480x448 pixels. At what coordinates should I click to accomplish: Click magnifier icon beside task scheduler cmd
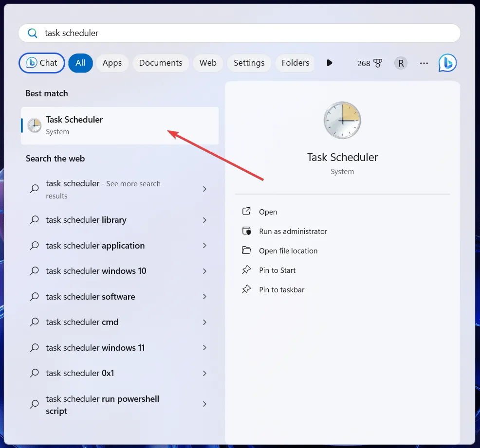click(34, 322)
